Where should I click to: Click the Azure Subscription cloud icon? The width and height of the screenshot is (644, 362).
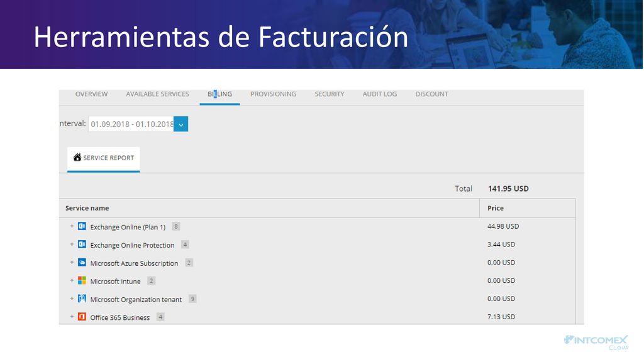coord(82,262)
